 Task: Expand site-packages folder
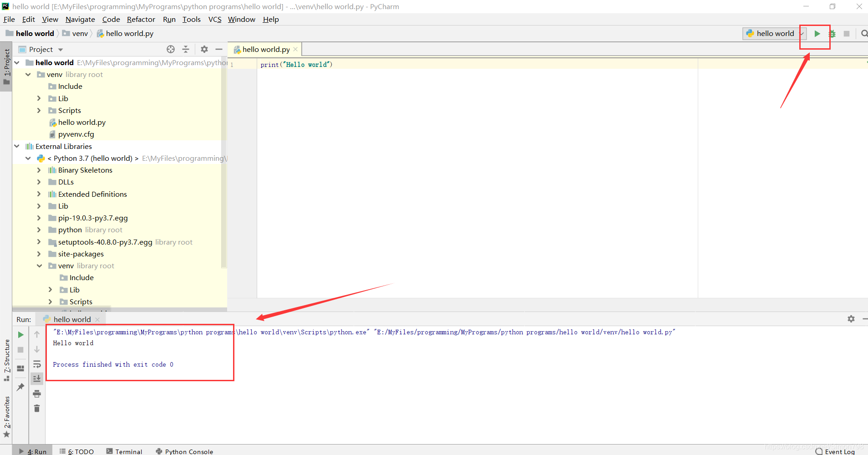tap(39, 254)
